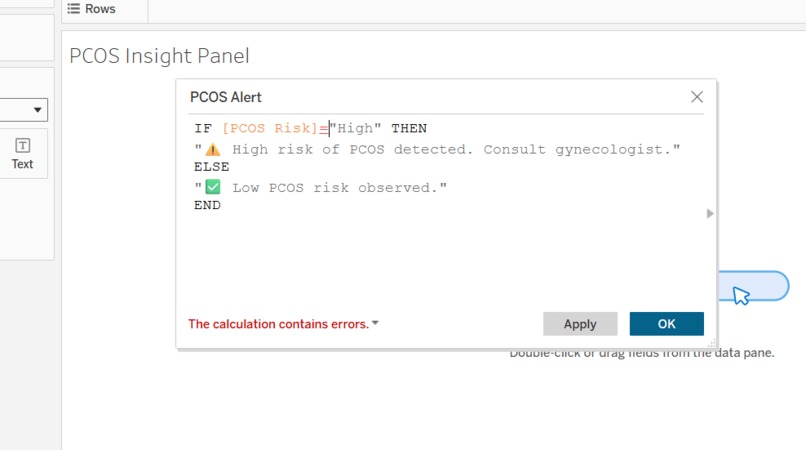Image resolution: width=806 pixels, height=450 pixels.
Task: Click the Apply button
Action: coord(580,324)
